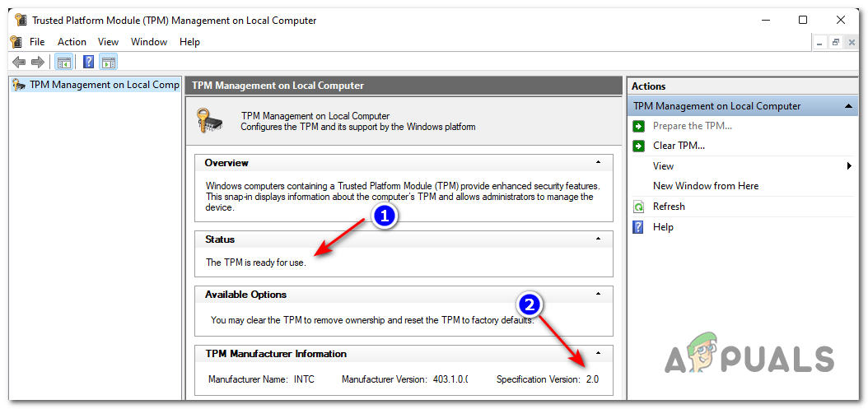
Task: Toggle Show/Hide Console Tree toolbar icon
Action: [x=63, y=62]
